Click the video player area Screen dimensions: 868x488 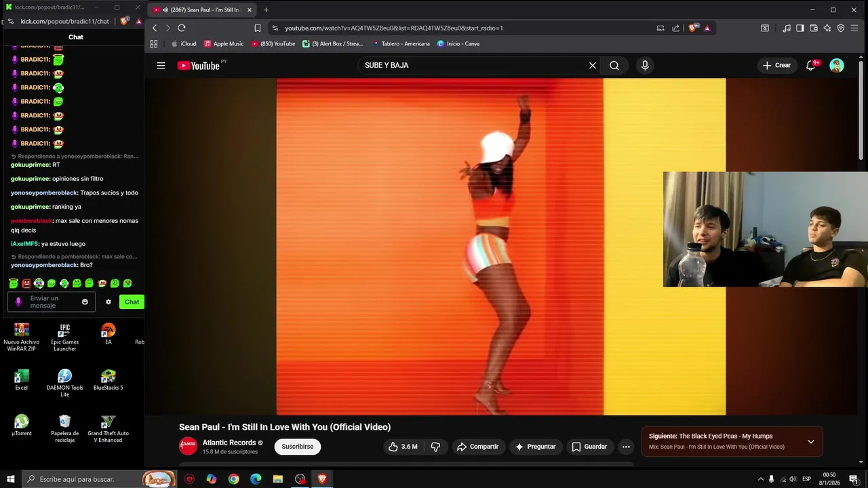click(501, 247)
